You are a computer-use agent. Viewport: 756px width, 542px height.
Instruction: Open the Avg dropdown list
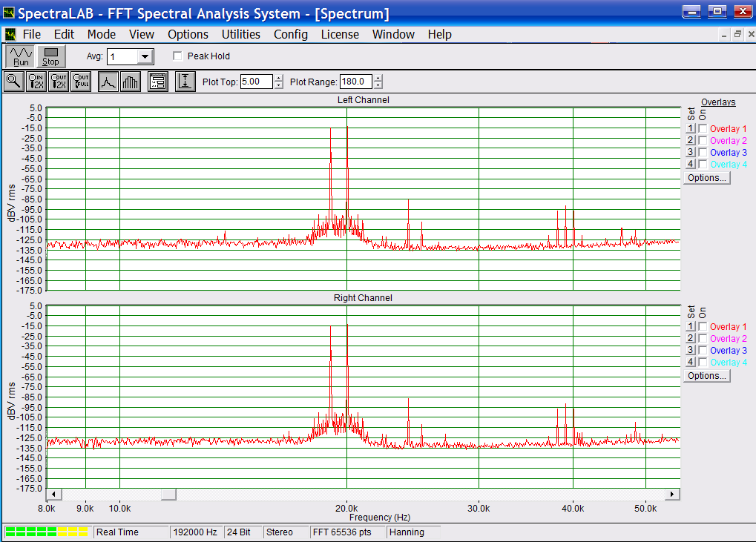click(145, 56)
